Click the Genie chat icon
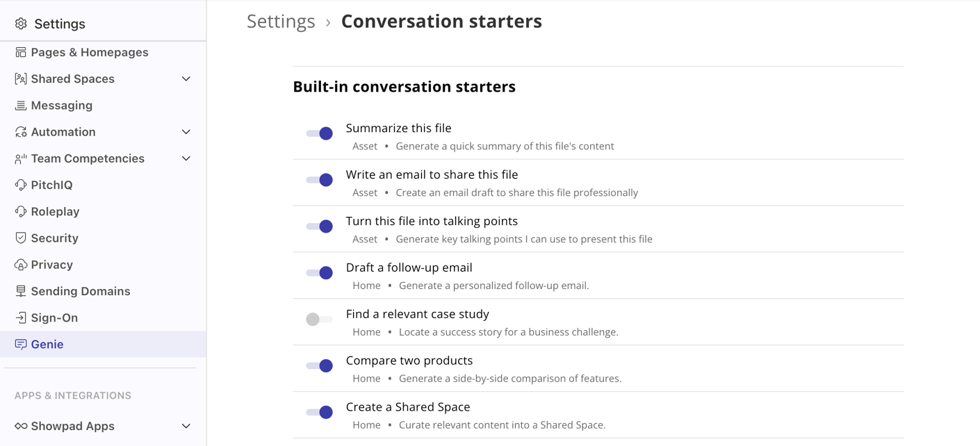Viewport: 980px width, 446px height. tap(19, 344)
